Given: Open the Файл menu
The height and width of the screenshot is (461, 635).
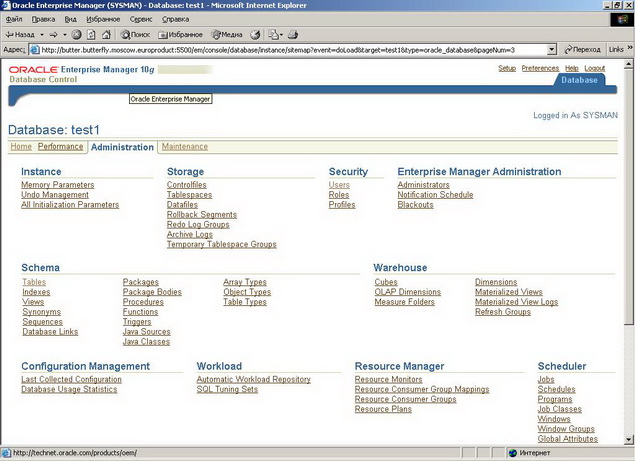Looking at the screenshot, I should (x=14, y=19).
